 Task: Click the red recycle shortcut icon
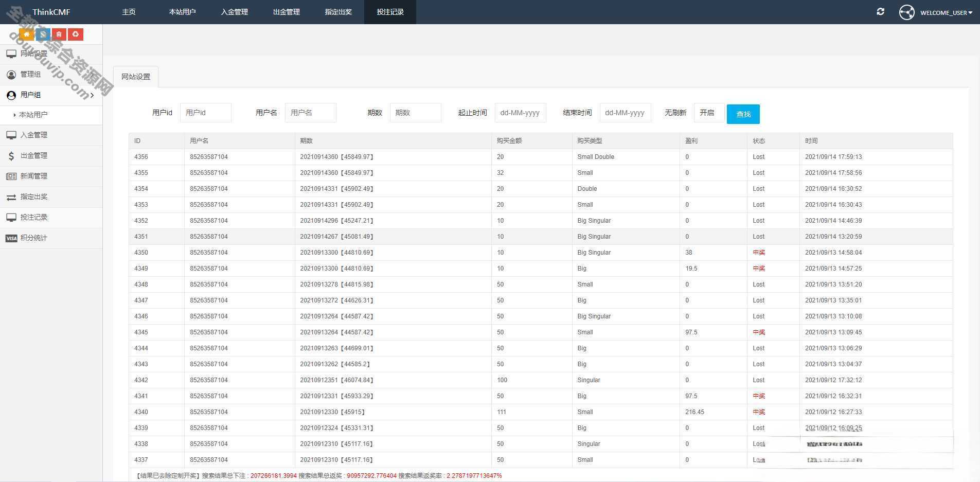(76, 34)
